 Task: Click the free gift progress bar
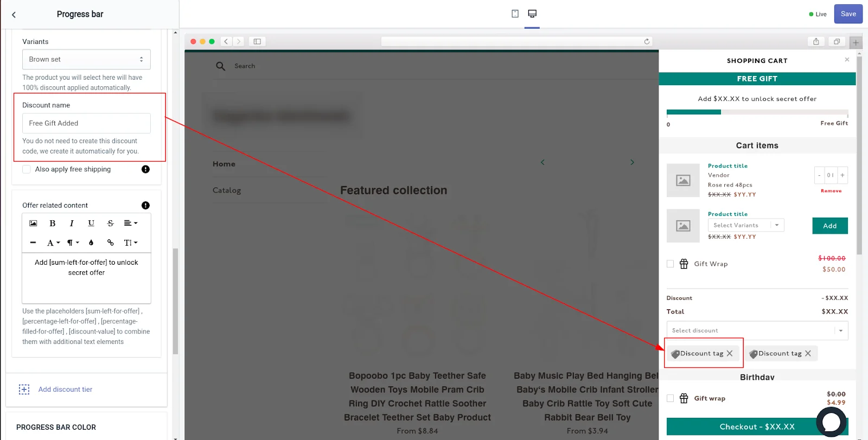(x=757, y=112)
